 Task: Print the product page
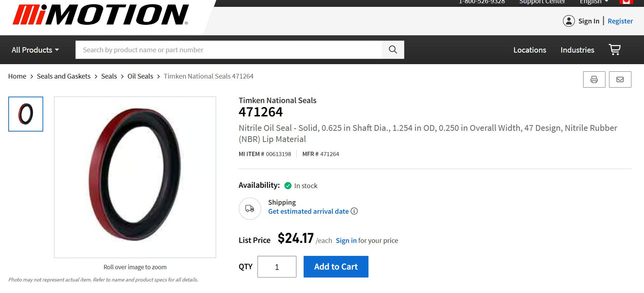point(594,79)
